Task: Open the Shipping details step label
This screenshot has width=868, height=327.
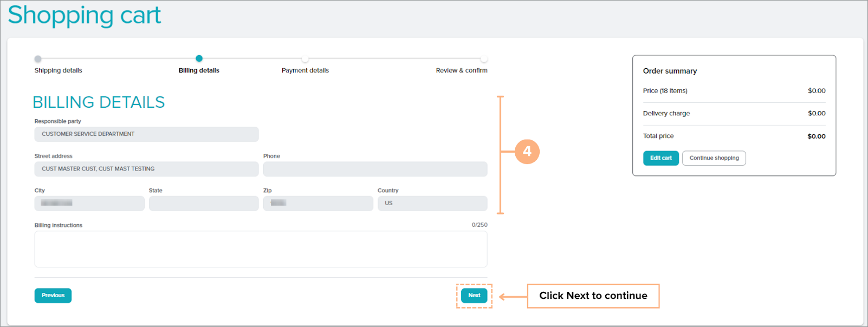Action: (x=59, y=70)
